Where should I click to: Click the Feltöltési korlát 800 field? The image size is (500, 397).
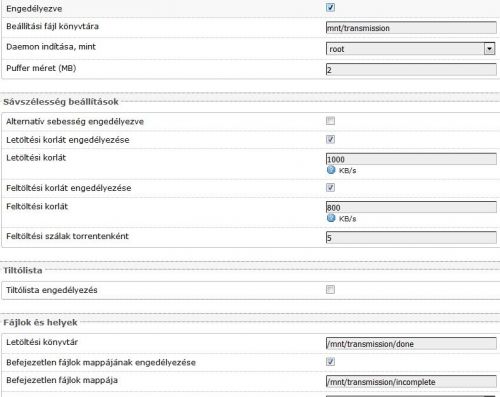(411, 207)
